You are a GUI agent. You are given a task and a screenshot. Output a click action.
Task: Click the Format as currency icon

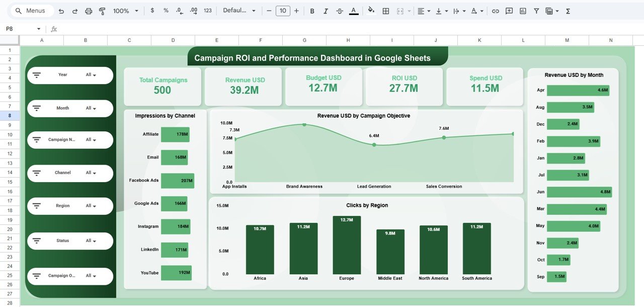[x=152, y=10]
